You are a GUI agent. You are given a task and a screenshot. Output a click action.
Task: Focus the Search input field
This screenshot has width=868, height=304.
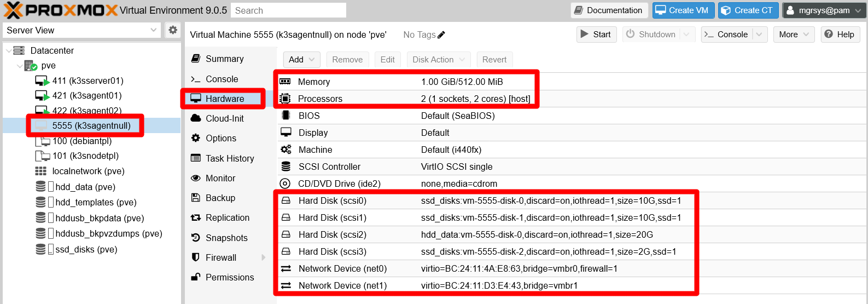click(288, 10)
